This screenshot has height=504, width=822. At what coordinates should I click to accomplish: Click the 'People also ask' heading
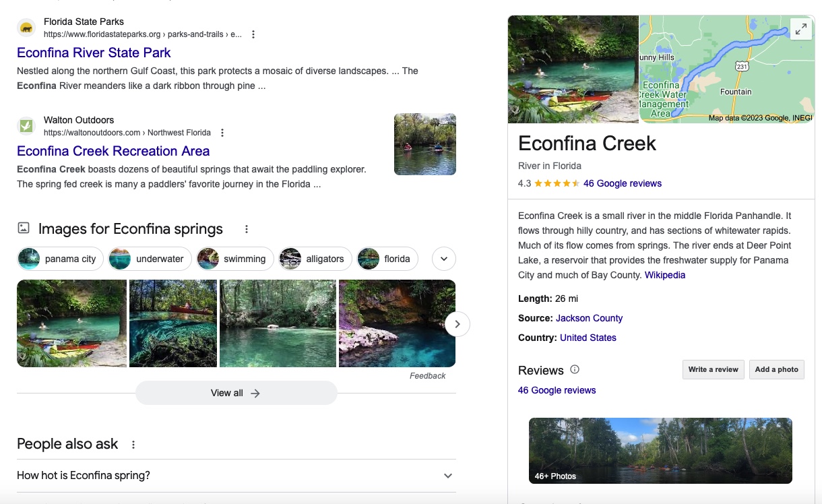coord(67,444)
